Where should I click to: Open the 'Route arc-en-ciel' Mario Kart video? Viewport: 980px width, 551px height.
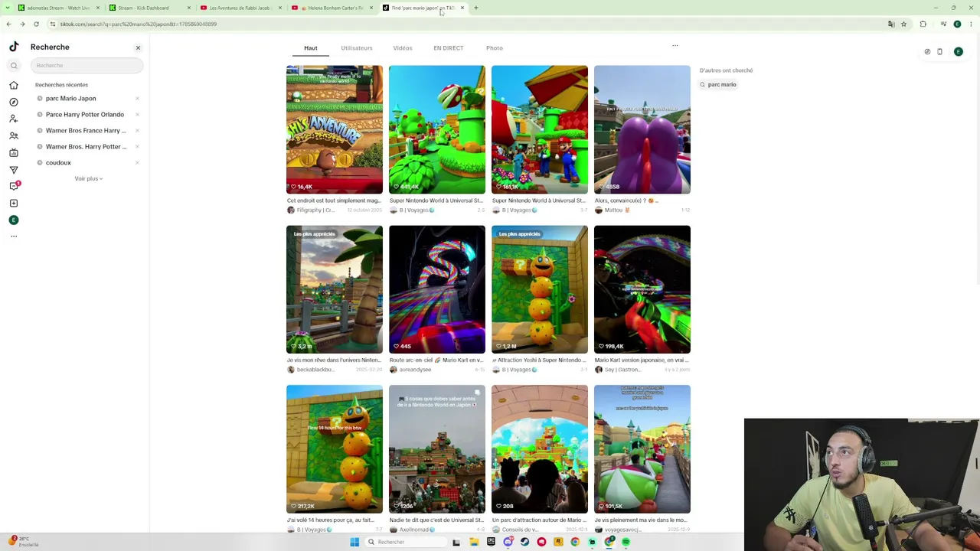tap(437, 289)
